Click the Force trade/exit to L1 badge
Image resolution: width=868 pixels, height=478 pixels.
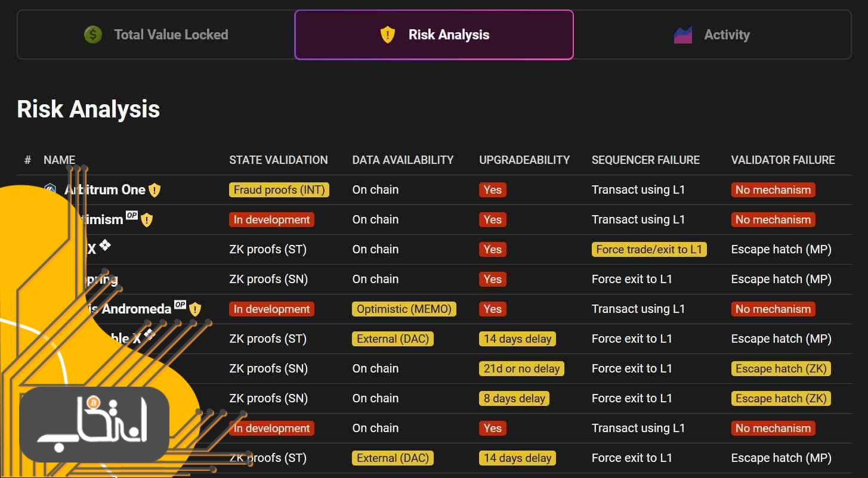coord(649,249)
